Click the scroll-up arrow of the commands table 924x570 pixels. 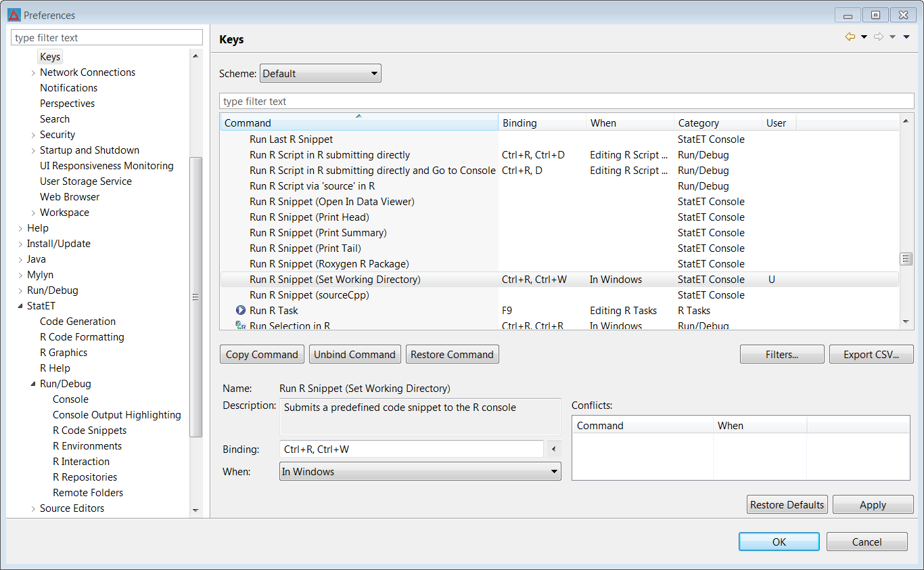906,123
